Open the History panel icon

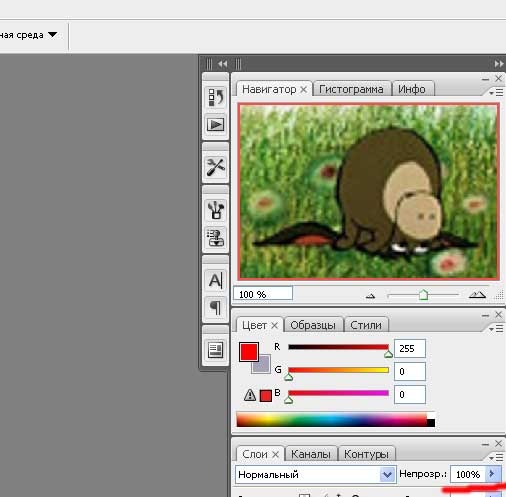click(x=216, y=97)
